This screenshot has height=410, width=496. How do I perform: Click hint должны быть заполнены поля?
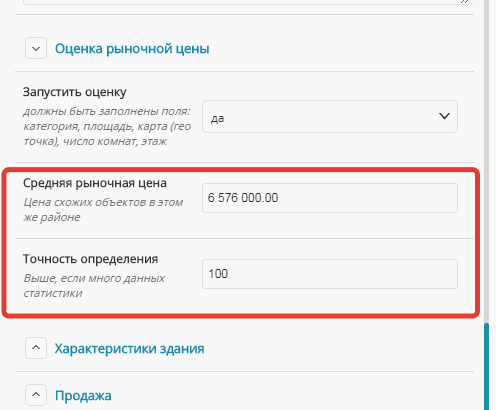tap(107, 126)
